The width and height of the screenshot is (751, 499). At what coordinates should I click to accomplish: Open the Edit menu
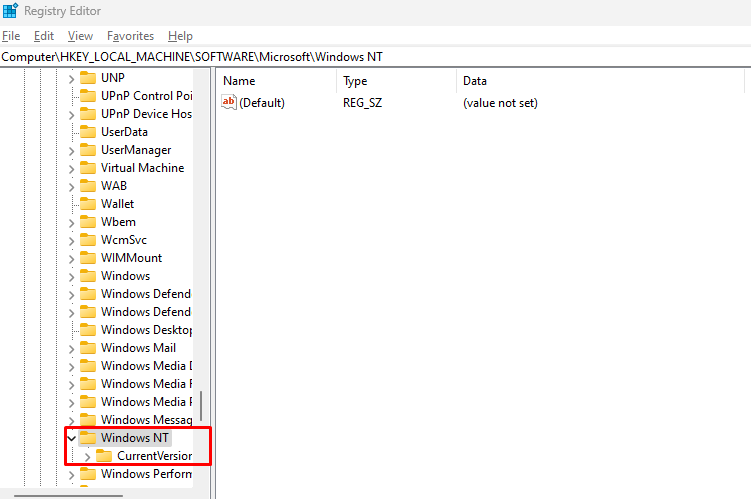point(44,36)
